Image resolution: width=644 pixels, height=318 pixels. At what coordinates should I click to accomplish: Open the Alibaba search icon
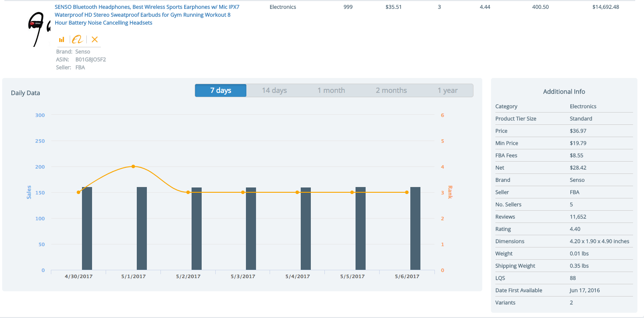click(x=78, y=39)
